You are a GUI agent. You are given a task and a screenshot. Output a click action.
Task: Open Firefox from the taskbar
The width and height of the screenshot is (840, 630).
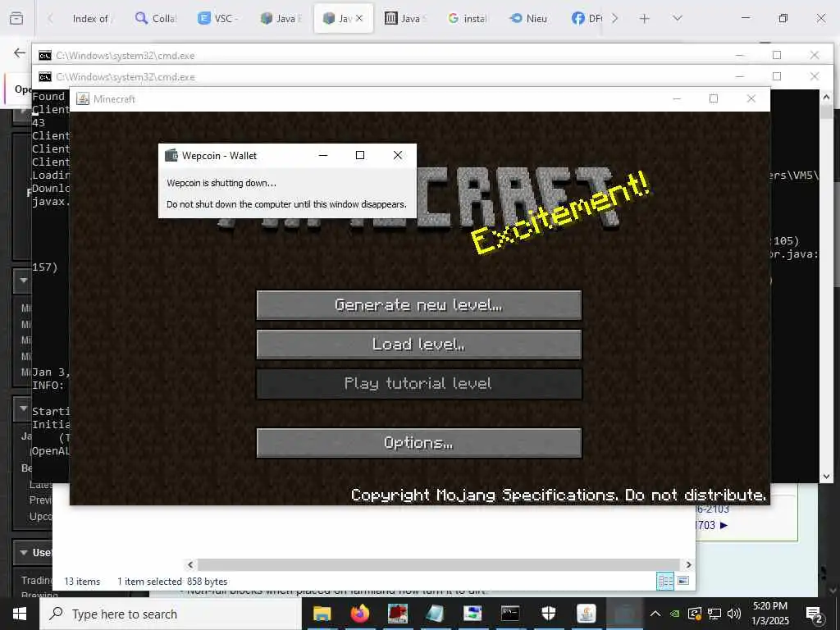coord(360,614)
